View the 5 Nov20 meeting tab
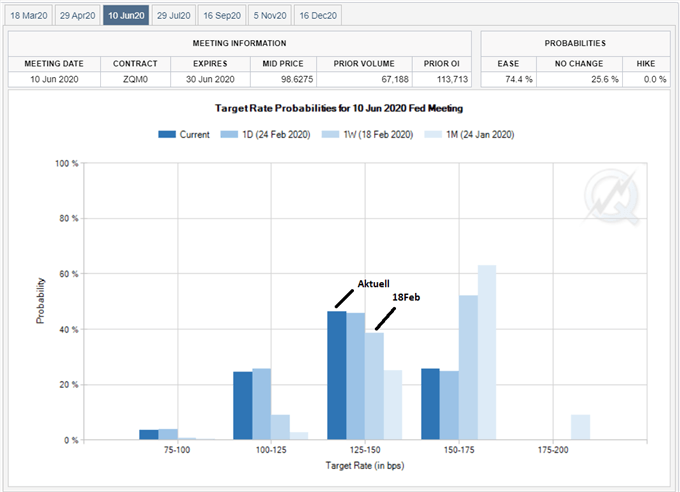680x492 pixels. [270, 15]
